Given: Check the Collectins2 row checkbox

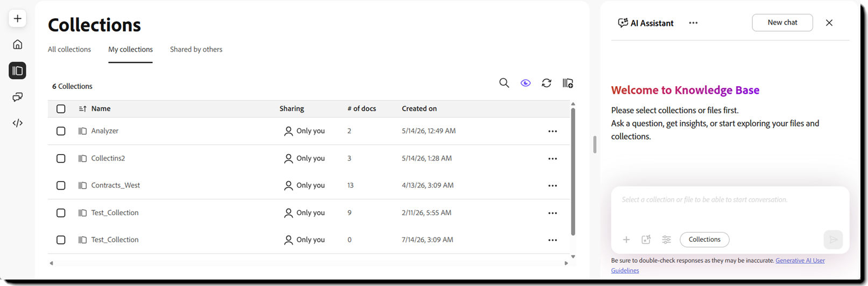Looking at the screenshot, I should [x=61, y=158].
